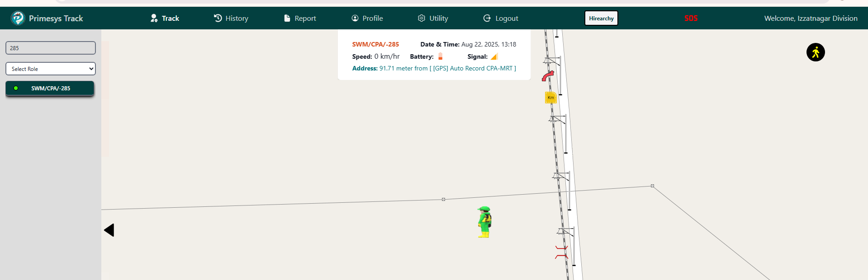The width and height of the screenshot is (868, 280).
Task: Click the yellow walking person icon
Action: 815,52
